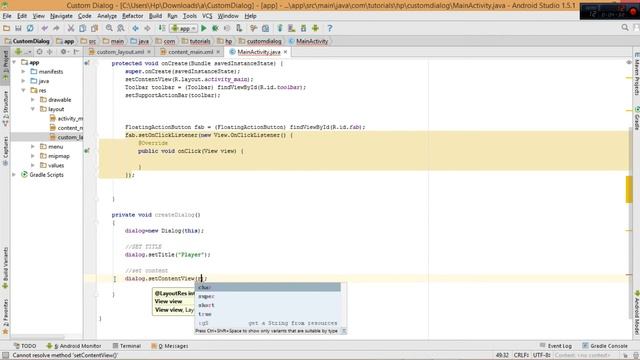Open the VCS menu

[207, 16]
